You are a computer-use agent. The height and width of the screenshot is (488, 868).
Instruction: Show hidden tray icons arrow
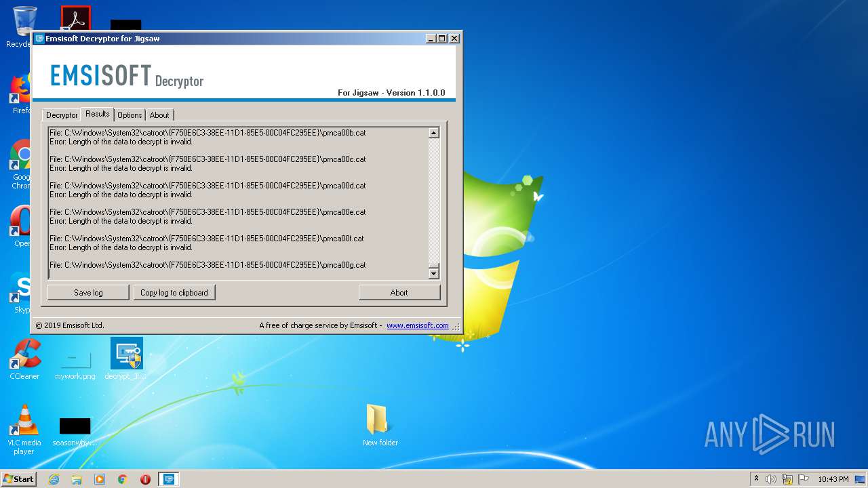pos(756,479)
